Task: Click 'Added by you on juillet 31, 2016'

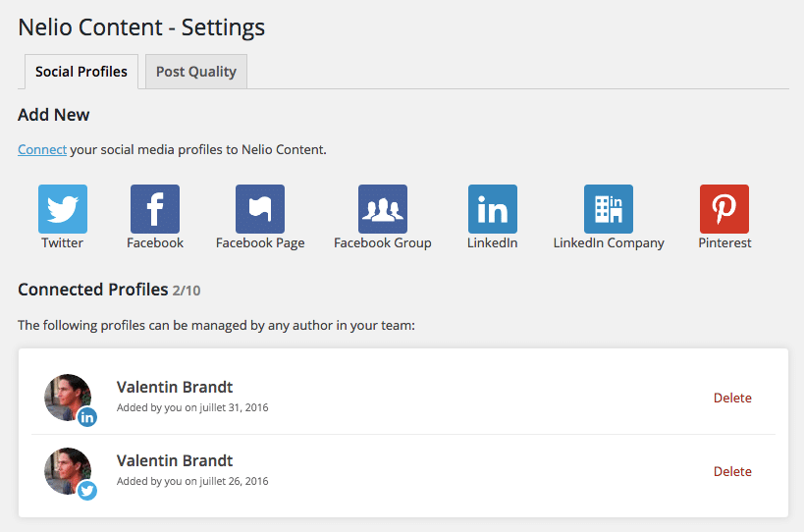Action: pyautogui.click(x=192, y=407)
